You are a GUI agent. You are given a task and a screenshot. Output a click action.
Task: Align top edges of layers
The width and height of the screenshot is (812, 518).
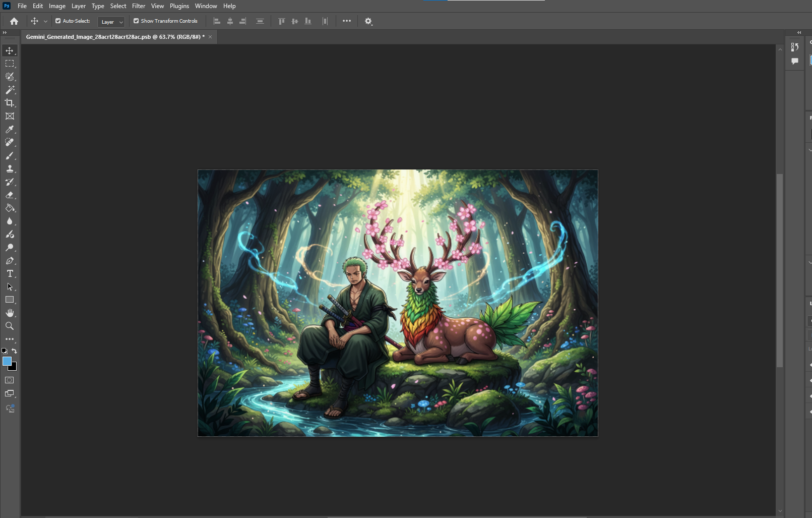point(282,21)
